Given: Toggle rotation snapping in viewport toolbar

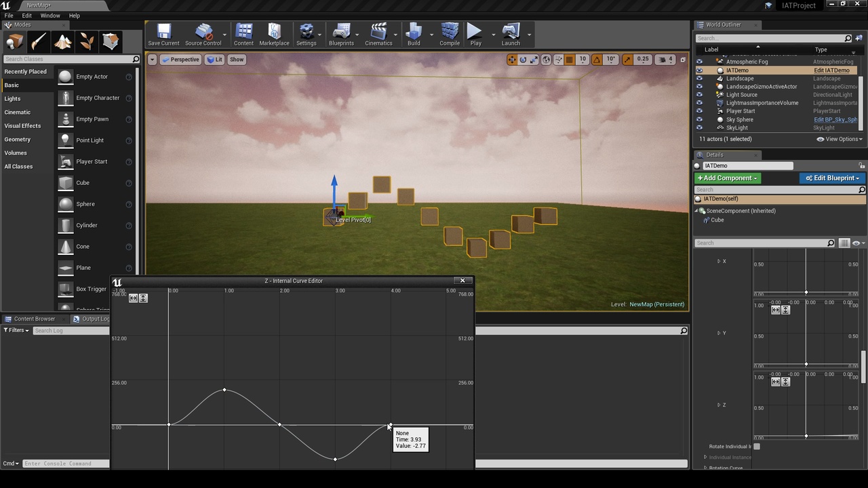Looking at the screenshot, I should [597, 60].
